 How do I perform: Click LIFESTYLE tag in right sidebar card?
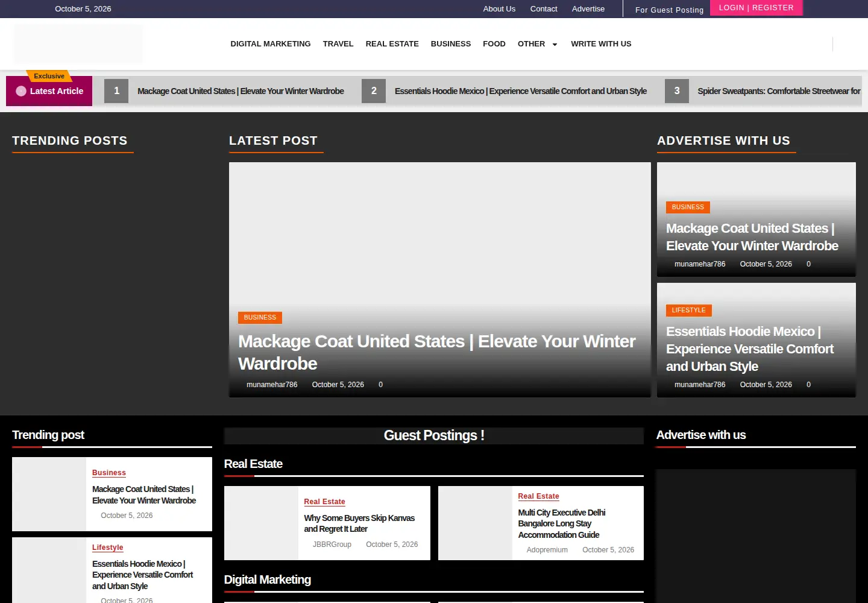[689, 310]
